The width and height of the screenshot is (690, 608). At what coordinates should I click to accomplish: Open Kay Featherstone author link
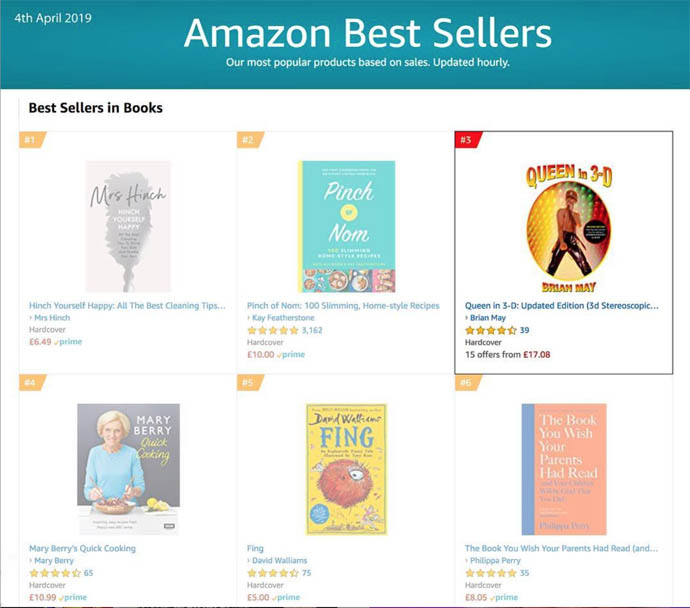(281, 317)
